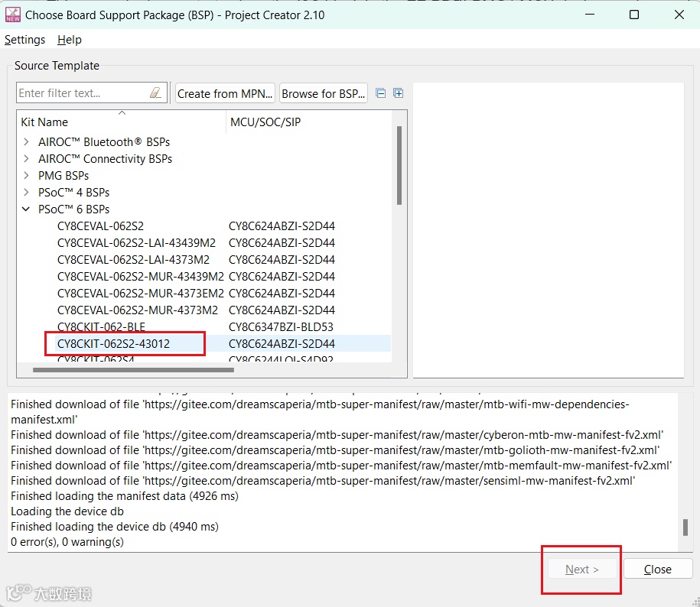The image size is (700, 607).
Task: Click Browse for BSP button
Action: [323, 94]
